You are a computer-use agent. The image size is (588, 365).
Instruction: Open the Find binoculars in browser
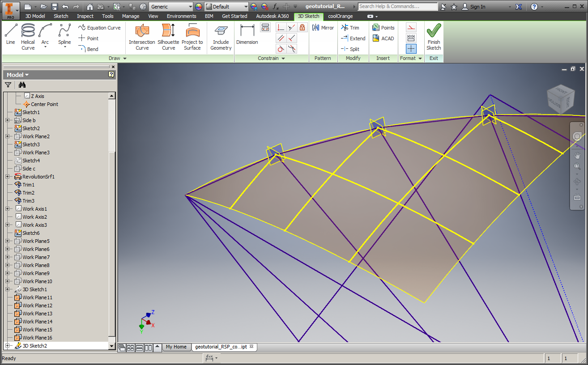click(22, 85)
